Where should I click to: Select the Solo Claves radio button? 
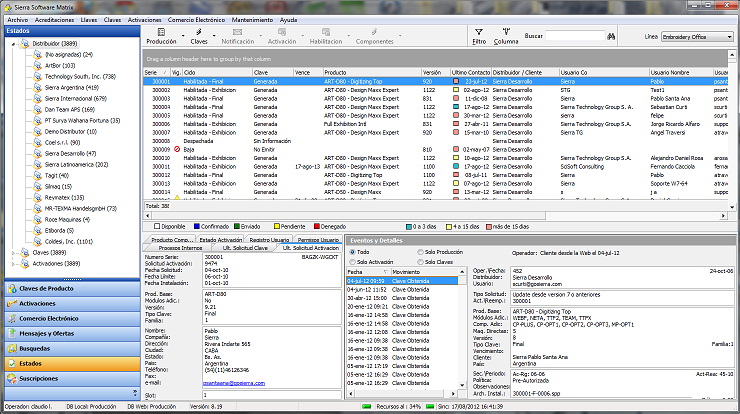[420, 262]
